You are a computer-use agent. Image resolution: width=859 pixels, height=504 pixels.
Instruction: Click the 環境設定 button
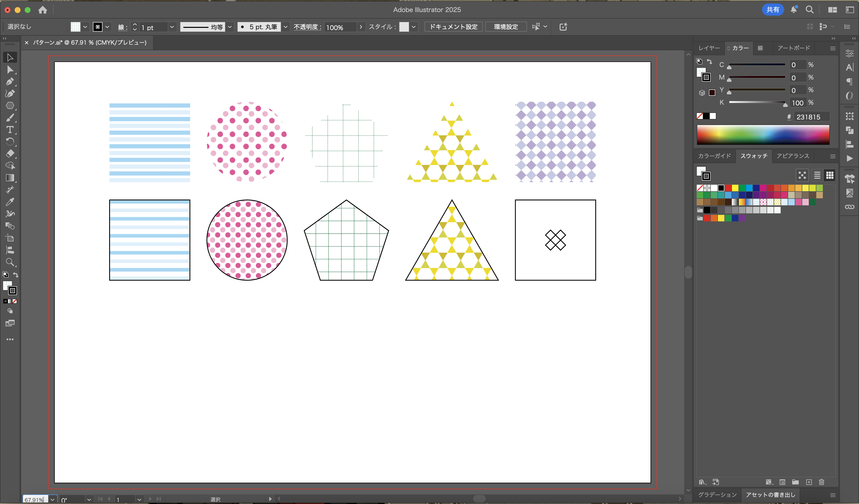(x=506, y=27)
